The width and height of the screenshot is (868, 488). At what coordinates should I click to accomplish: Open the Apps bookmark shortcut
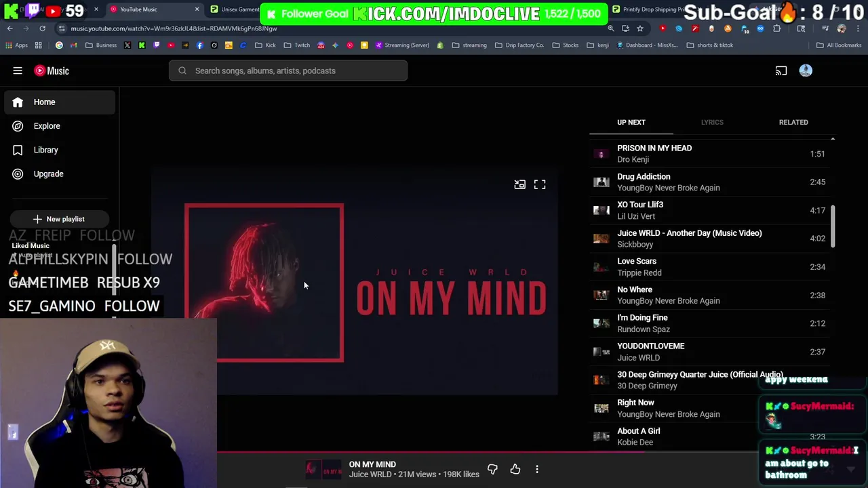click(17, 45)
